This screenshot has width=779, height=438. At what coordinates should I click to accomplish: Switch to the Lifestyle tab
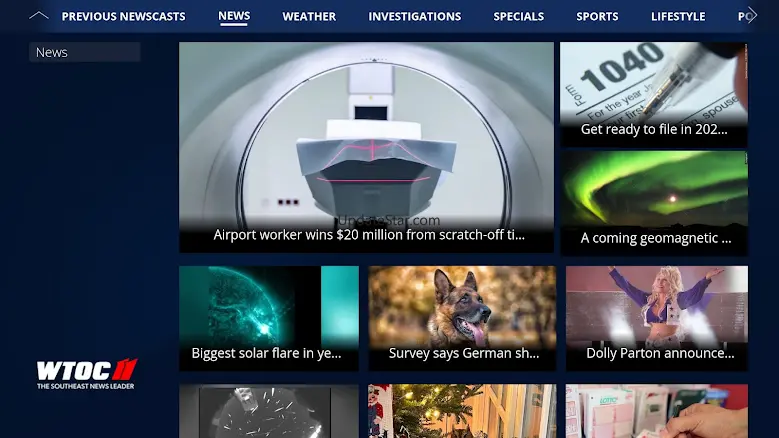tap(678, 16)
